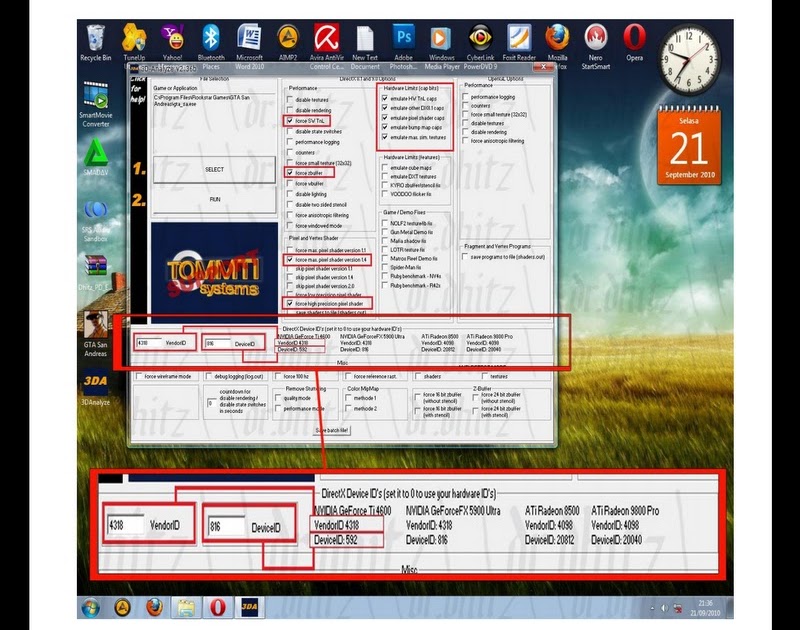Enable force windowed mode checkbox
Viewport: 800px width, 630px height.
pyautogui.click(x=290, y=225)
